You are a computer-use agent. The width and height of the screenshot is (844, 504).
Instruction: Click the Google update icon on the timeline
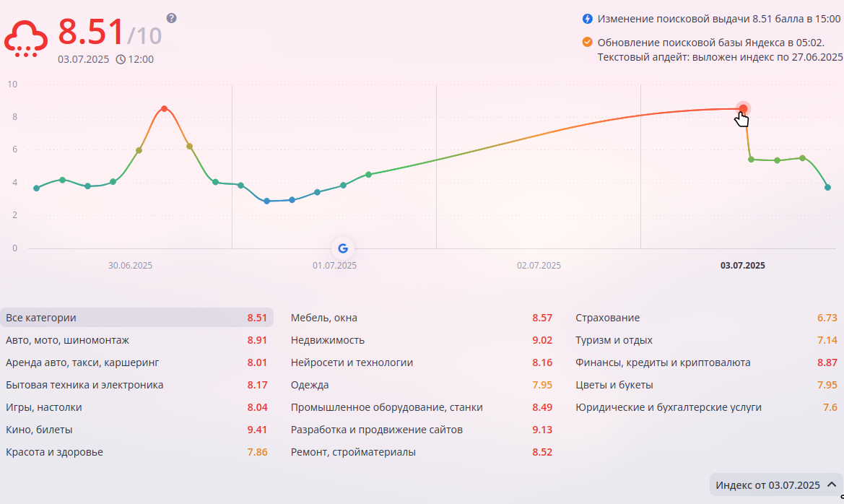(343, 248)
